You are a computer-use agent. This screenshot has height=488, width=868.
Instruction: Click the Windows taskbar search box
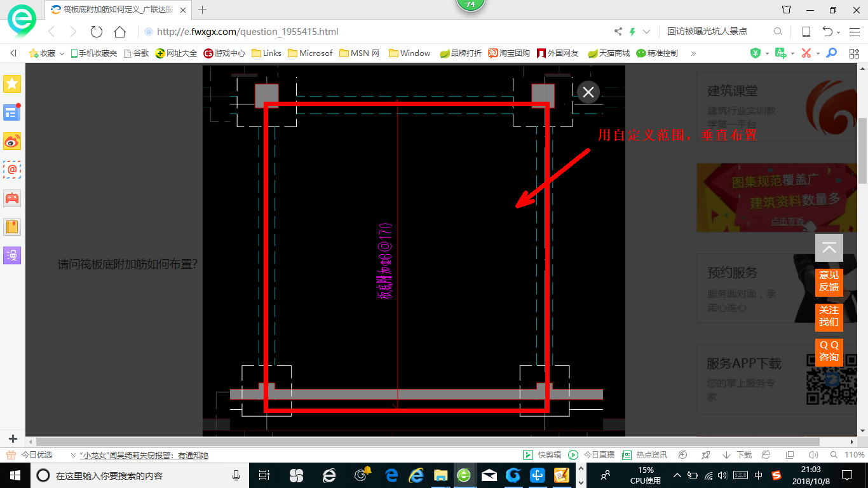(x=140, y=475)
